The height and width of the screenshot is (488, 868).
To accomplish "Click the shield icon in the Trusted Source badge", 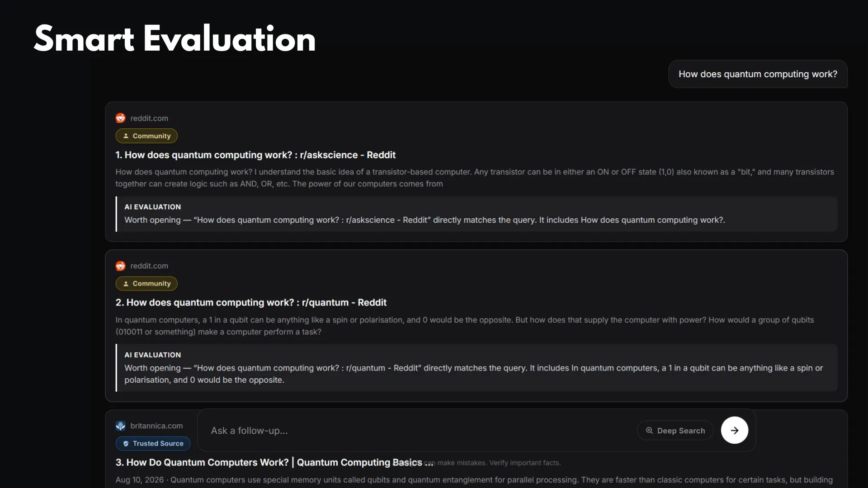I will point(126,444).
